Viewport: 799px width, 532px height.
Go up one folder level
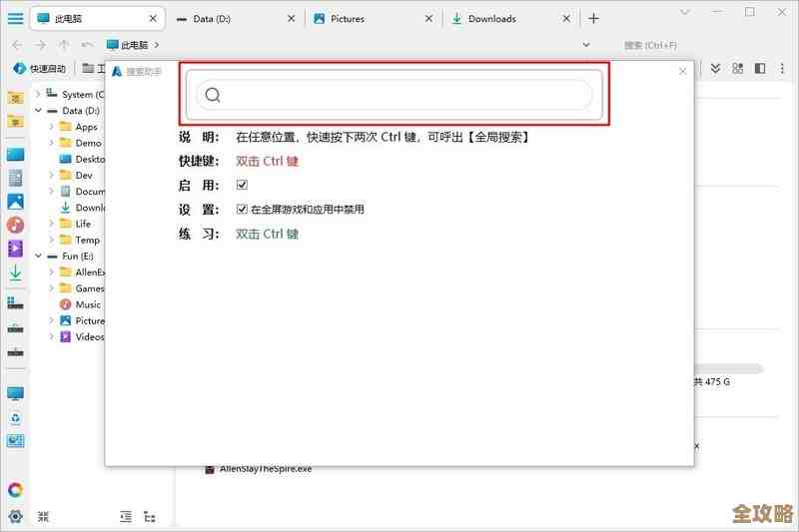(64, 45)
